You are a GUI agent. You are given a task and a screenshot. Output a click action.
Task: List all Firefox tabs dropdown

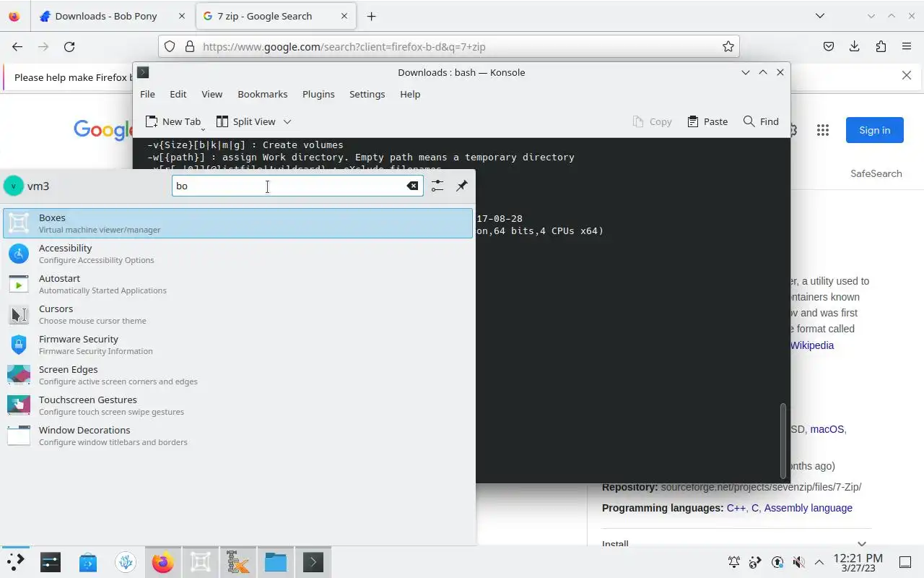pyautogui.click(x=820, y=16)
